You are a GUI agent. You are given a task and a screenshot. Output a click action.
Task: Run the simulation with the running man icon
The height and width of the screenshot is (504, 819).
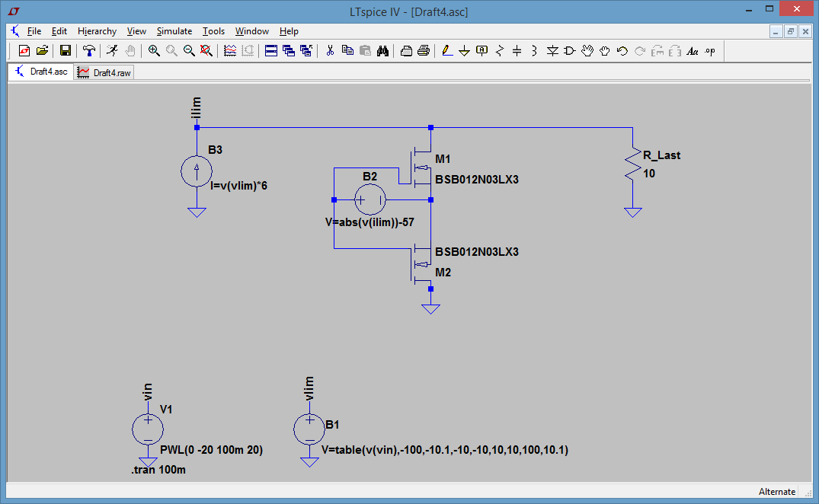coord(112,50)
